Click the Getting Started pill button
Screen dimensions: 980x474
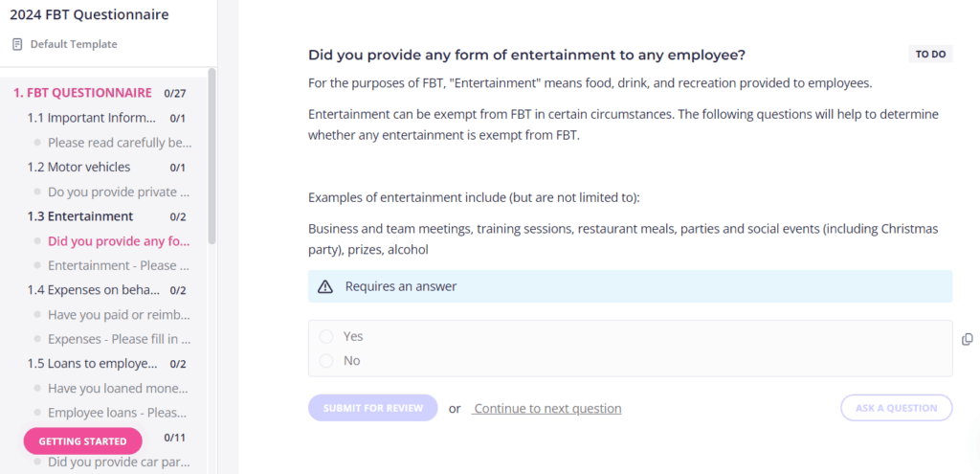click(x=82, y=440)
